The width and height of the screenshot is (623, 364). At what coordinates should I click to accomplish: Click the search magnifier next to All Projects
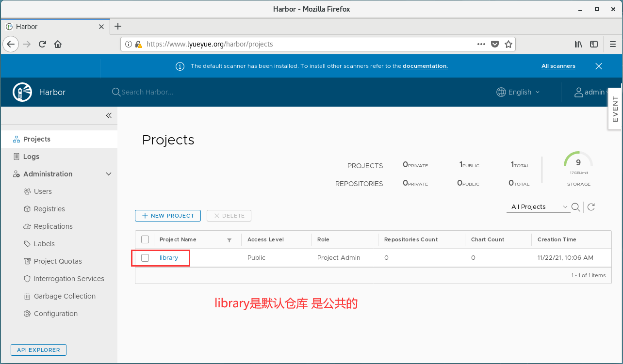(x=575, y=207)
